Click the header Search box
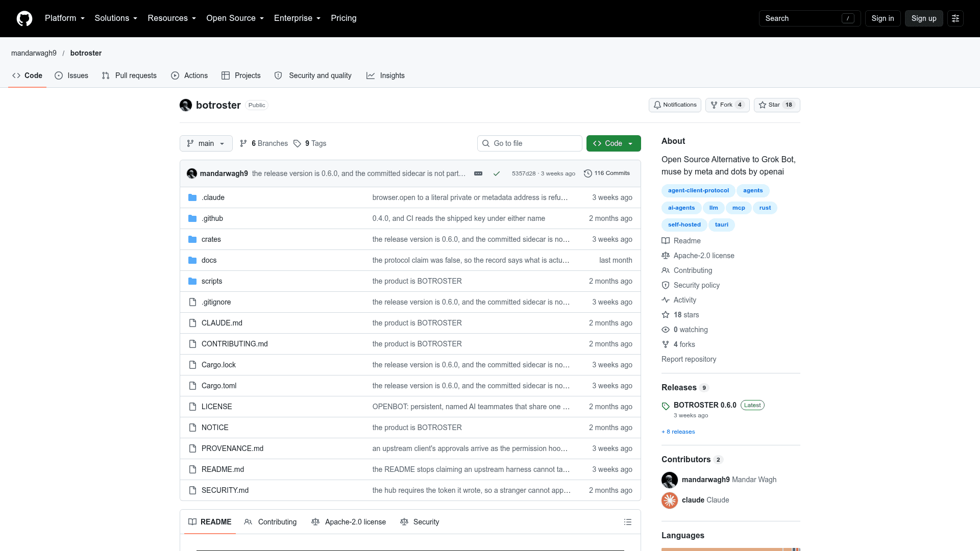 (810, 18)
